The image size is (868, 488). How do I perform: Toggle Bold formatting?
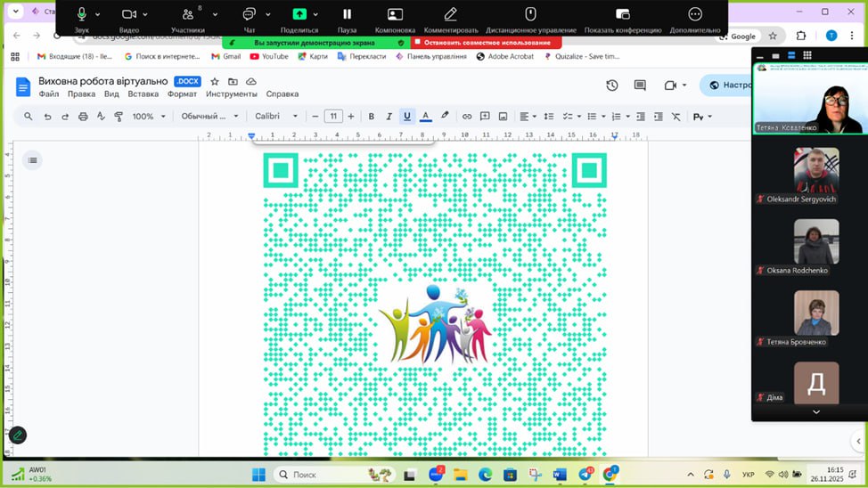pos(372,117)
